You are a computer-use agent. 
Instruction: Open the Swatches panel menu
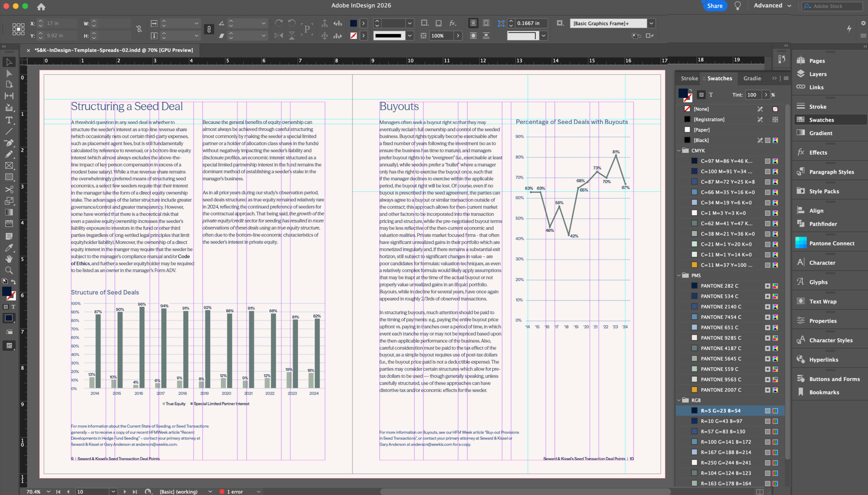(786, 78)
